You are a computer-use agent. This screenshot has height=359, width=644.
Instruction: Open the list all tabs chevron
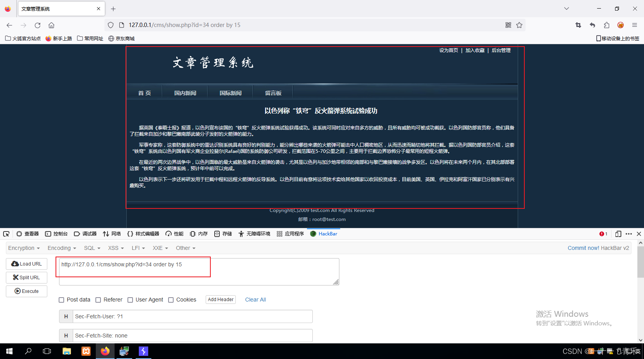[x=567, y=9]
